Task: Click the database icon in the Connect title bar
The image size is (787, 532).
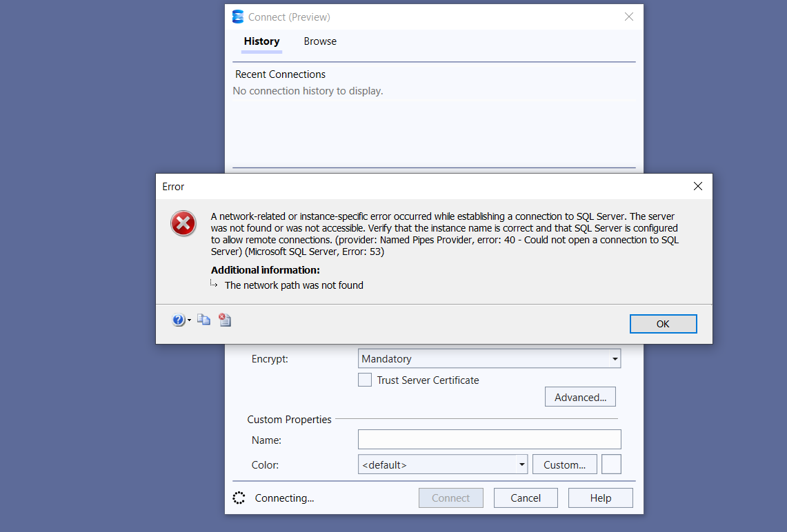Action: point(238,16)
